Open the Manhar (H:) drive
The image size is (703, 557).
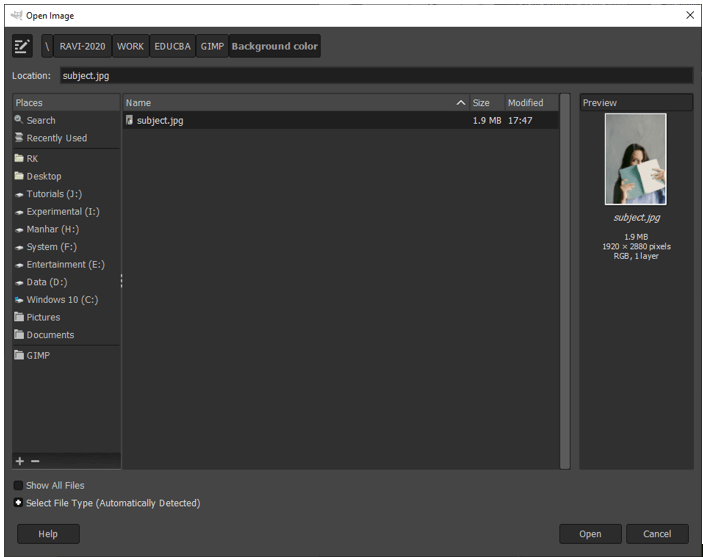click(x=66, y=229)
